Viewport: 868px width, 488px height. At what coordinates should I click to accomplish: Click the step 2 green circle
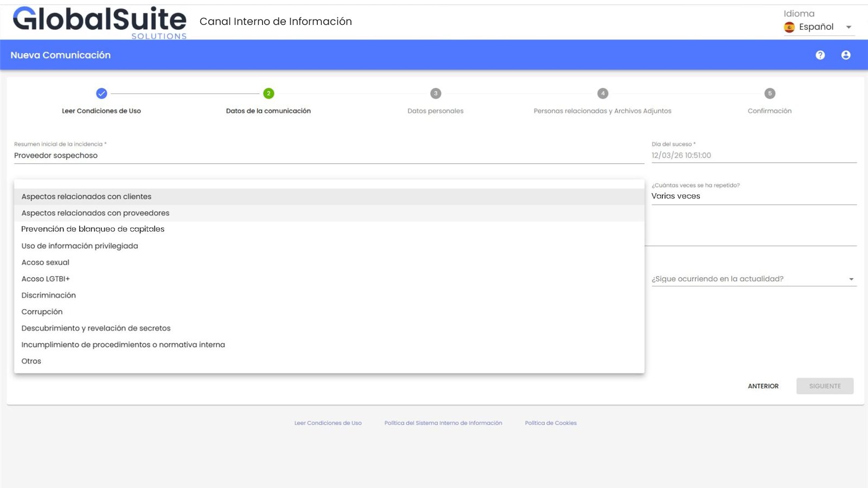(269, 93)
